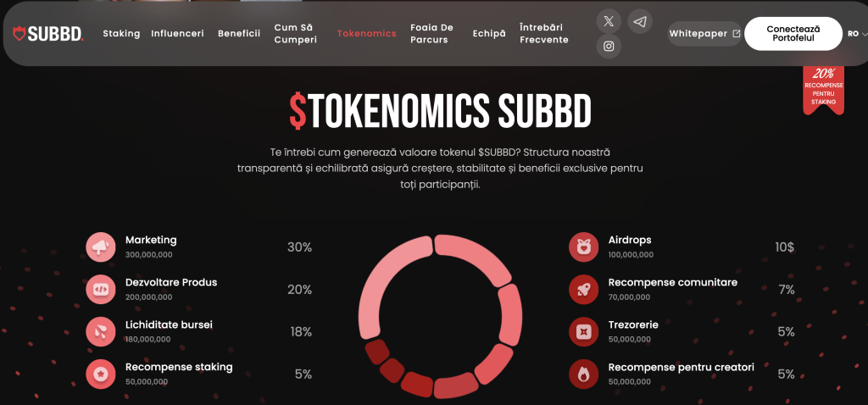Click the Recompense comunitare rocket icon
The height and width of the screenshot is (405, 868).
tap(583, 290)
